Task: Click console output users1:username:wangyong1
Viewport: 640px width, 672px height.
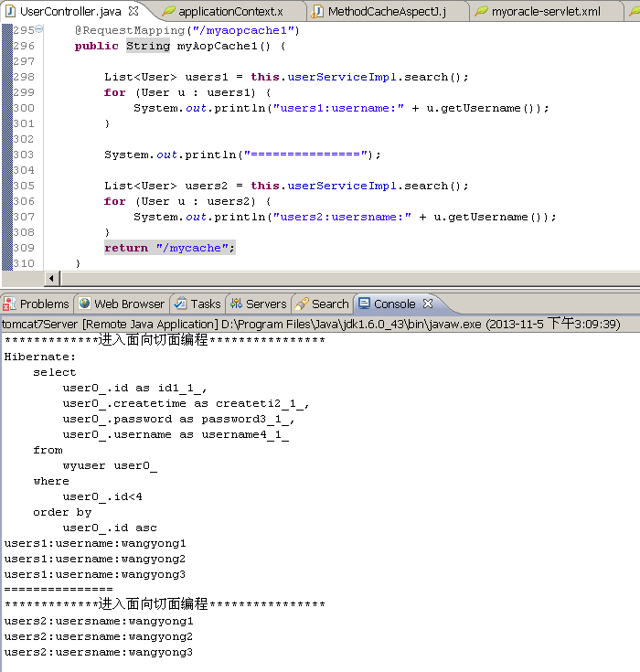Action: (x=95, y=543)
